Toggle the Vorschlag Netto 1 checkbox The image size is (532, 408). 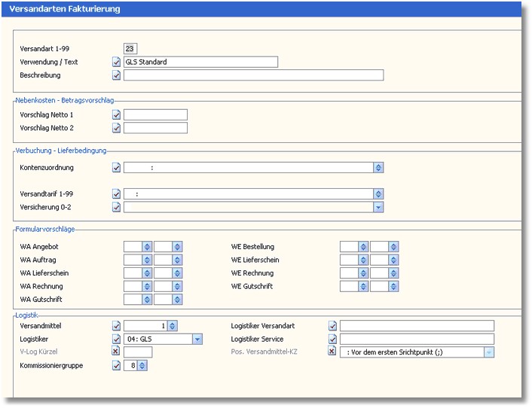(x=116, y=115)
